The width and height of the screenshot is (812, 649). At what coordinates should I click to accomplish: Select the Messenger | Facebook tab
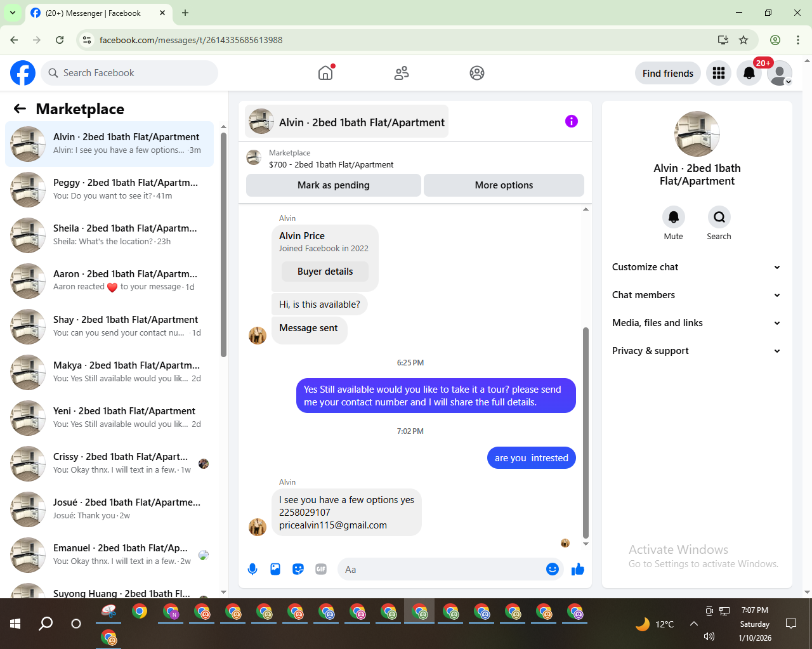coord(98,13)
